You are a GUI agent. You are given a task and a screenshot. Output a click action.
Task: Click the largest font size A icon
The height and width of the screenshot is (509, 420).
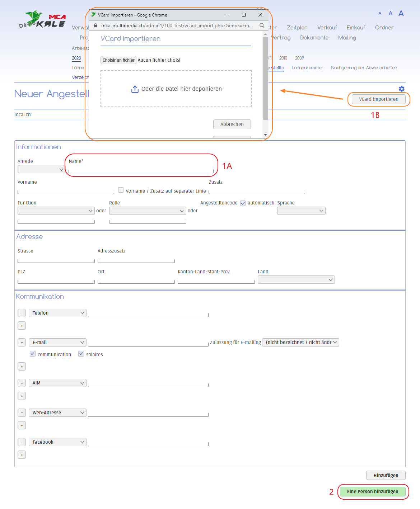click(401, 13)
